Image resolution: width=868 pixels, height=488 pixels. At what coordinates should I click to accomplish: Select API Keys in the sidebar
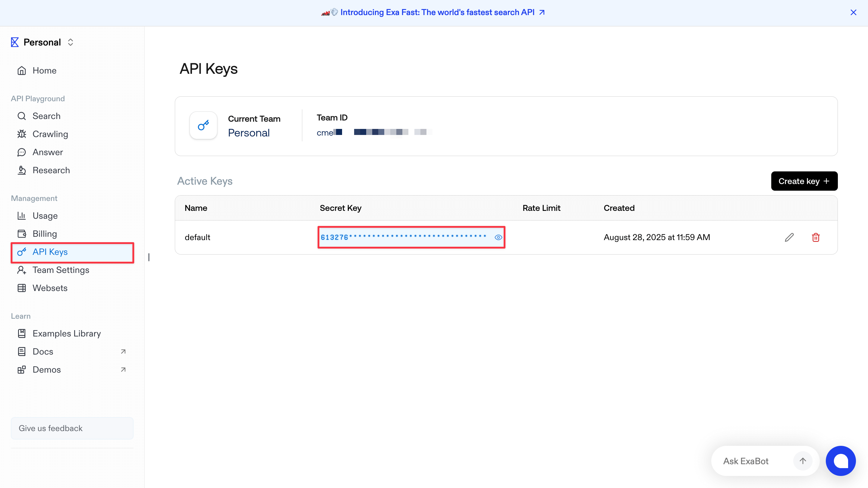[49, 252]
